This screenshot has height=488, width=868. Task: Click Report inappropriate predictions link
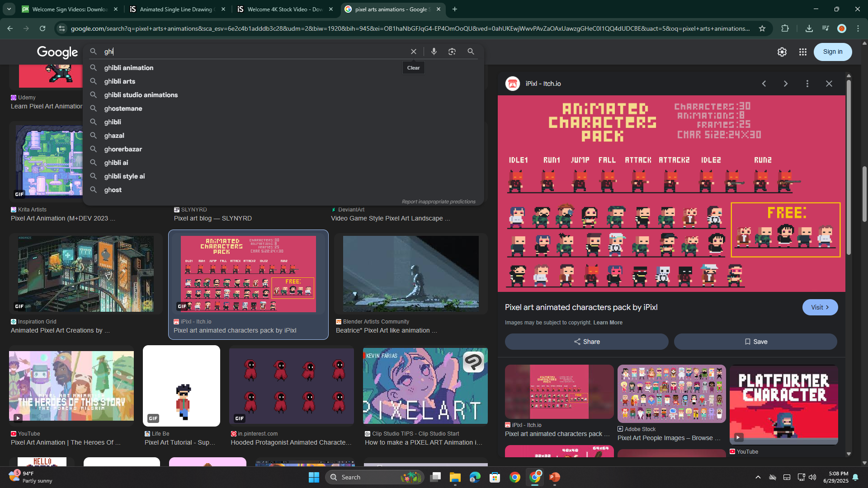[x=439, y=202]
